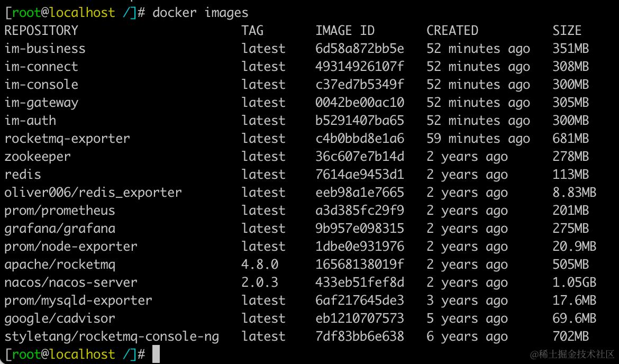This screenshot has width=619, height=364.
Task: Click the 1.05GB size value
Action: point(575,283)
